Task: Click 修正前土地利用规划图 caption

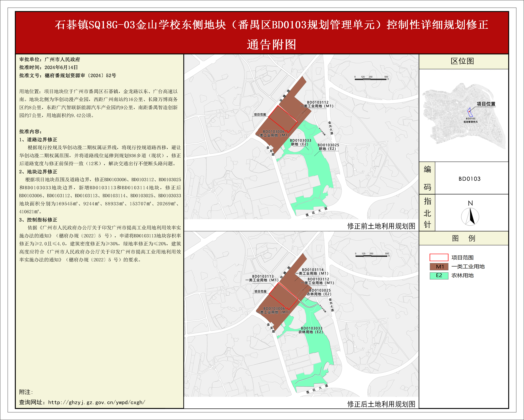Action: click(381, 226)
